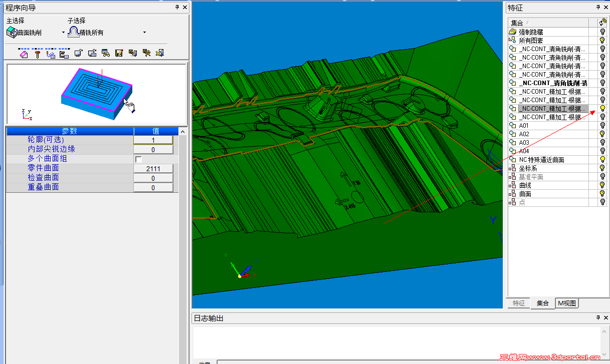Pin the 日志输出 panel
This screenshot has height=364, width=610.
(598, 318)
